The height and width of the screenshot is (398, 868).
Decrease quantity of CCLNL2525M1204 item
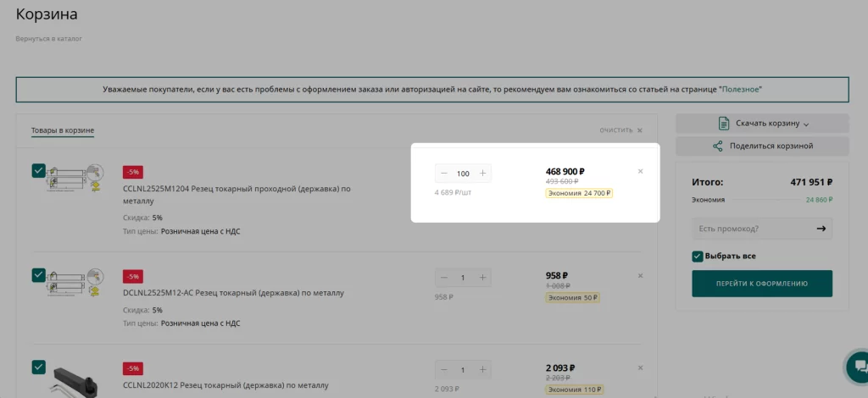click(x=444, y=174)
